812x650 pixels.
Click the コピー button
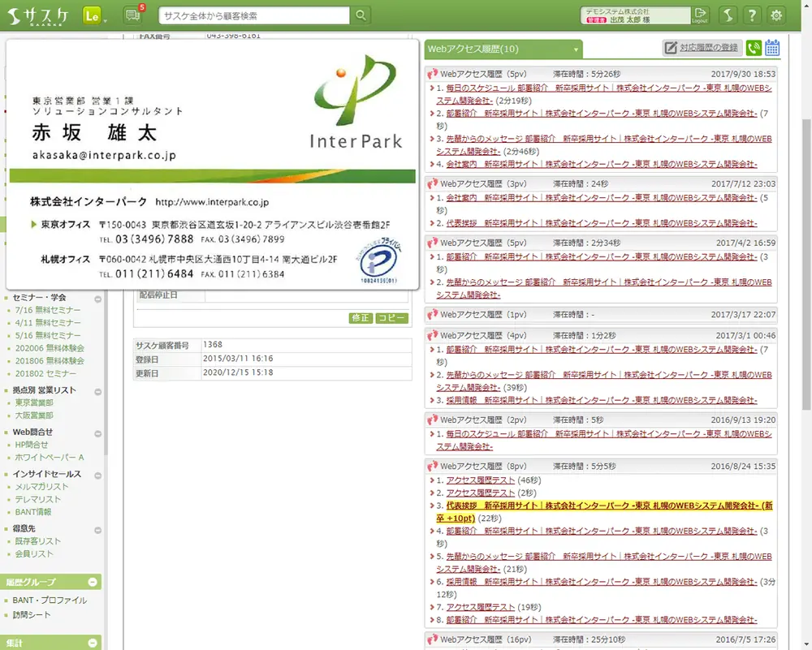[x=391, y=318]
